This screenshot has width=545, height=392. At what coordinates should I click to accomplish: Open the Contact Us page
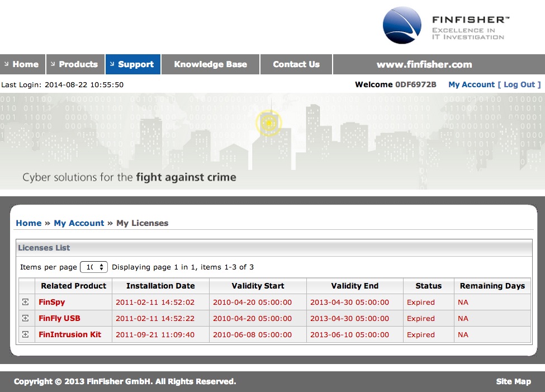(296, 64)
